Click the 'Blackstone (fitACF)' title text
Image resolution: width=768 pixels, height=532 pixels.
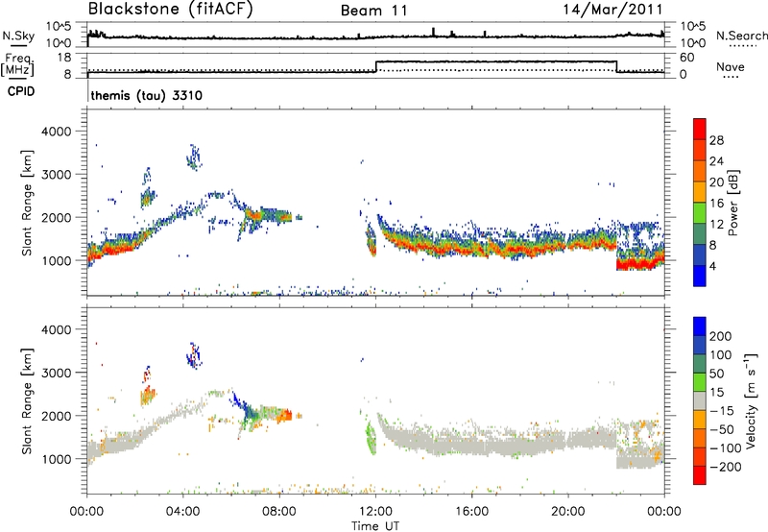point(171,10)
